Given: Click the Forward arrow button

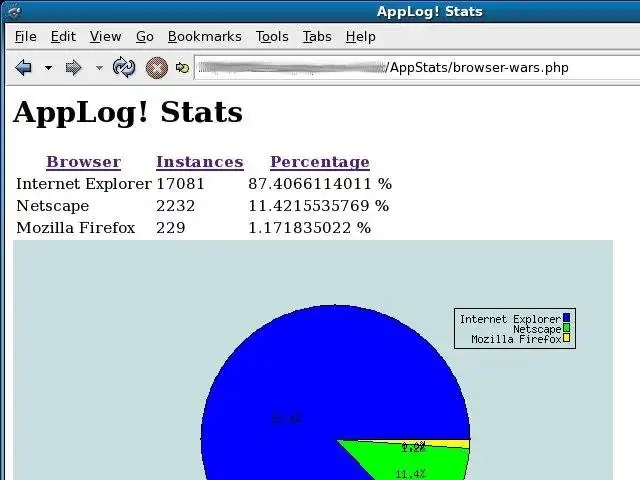Looking at the screenshot, I should tap(73, 67).
